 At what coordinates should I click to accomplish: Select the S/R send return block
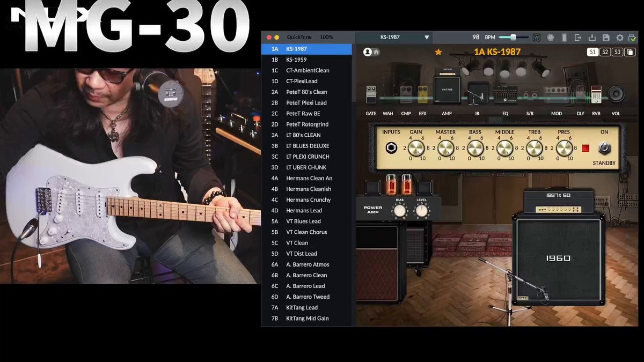(530, 95)
